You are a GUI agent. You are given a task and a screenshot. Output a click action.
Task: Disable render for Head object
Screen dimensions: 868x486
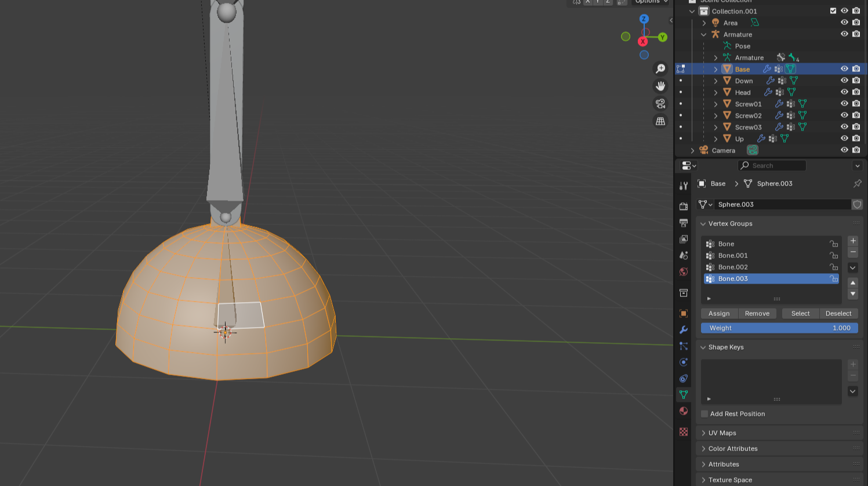coord(856,92)
